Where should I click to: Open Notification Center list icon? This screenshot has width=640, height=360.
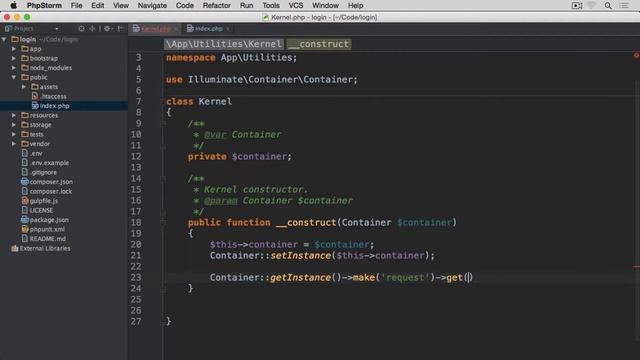[624, 5]
